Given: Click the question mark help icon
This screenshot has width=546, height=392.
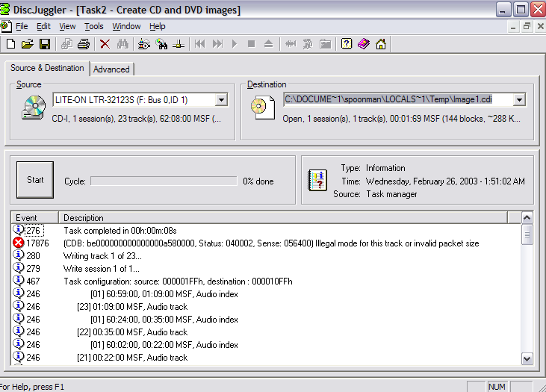Looking at the screenshot, I should tap(347, 44).
